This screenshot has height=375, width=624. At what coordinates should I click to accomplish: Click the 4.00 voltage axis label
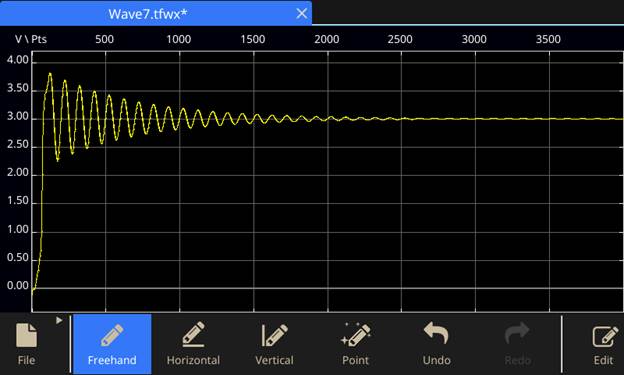click(x=18, y=60)
